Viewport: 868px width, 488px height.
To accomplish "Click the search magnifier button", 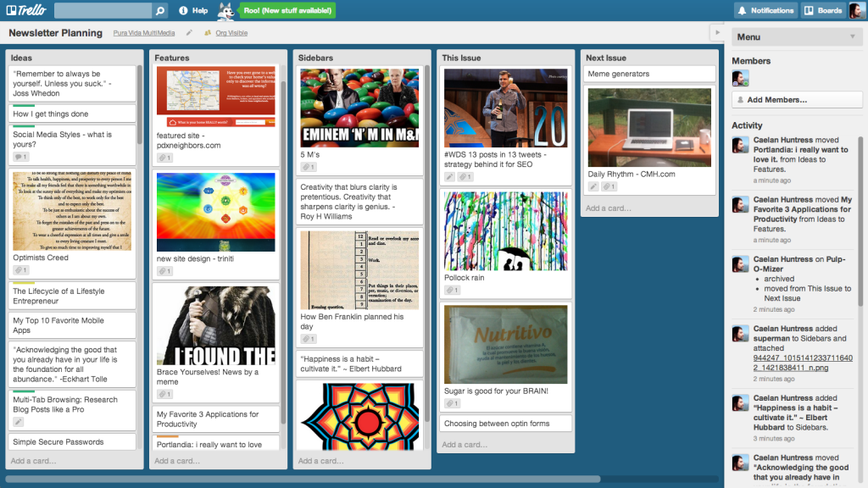I will 160,10.
